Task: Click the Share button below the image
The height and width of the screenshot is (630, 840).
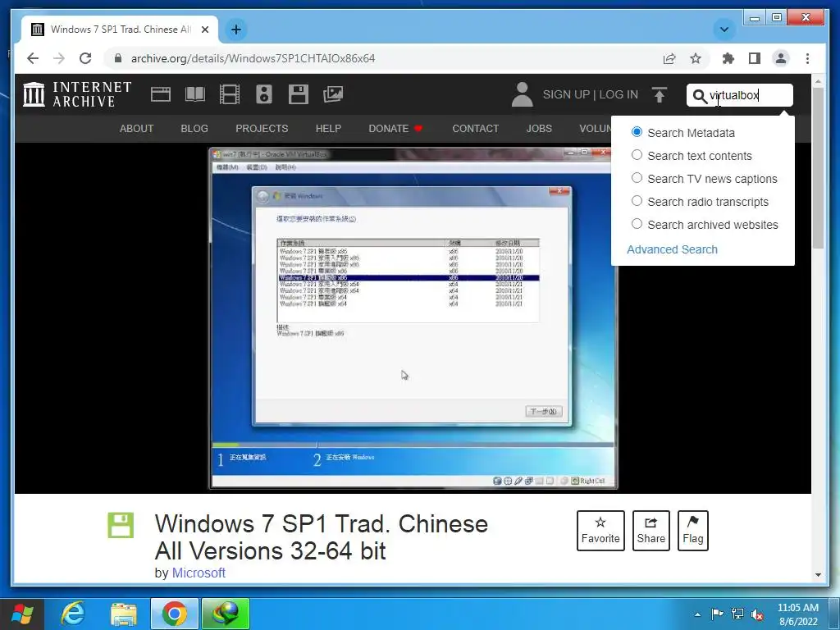Action: coord(651,531)
